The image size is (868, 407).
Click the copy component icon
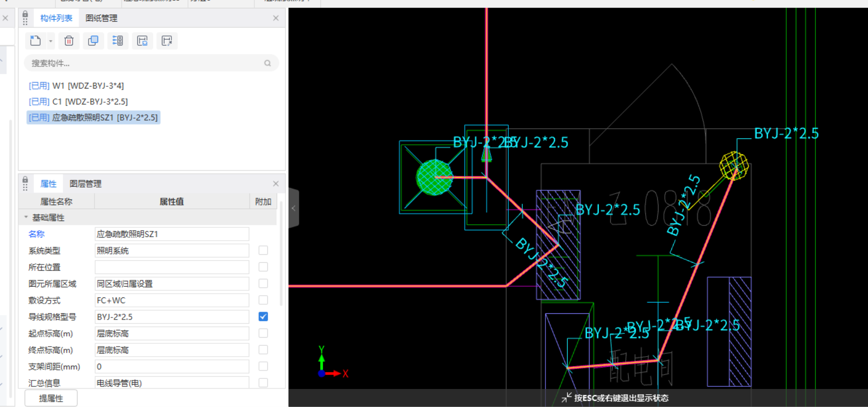93,41
